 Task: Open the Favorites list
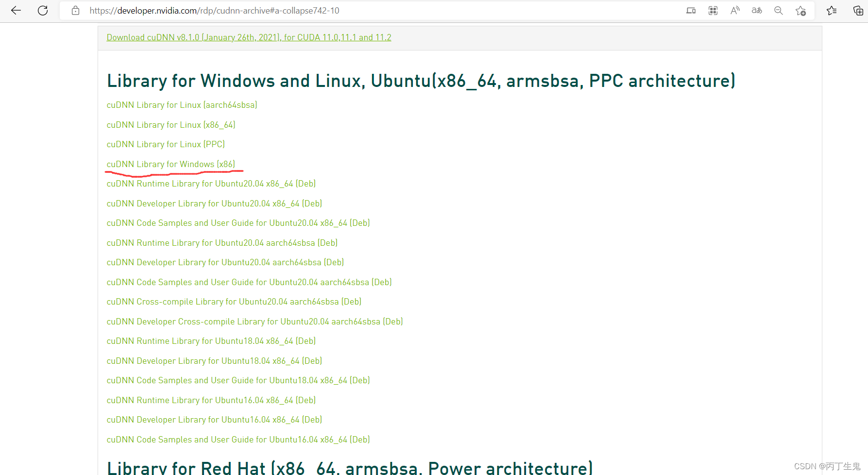point(832,10)
